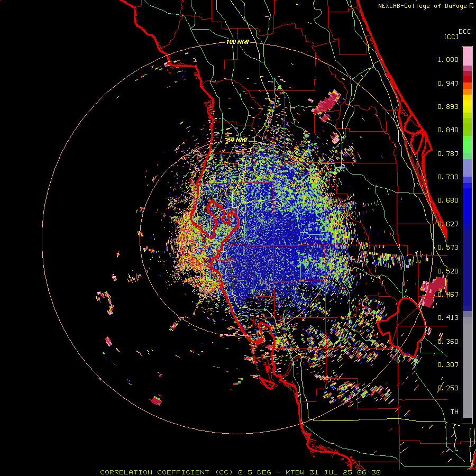Click the DCC label above the color bar
Screen dimensions: 476x476
click(464, 32)
